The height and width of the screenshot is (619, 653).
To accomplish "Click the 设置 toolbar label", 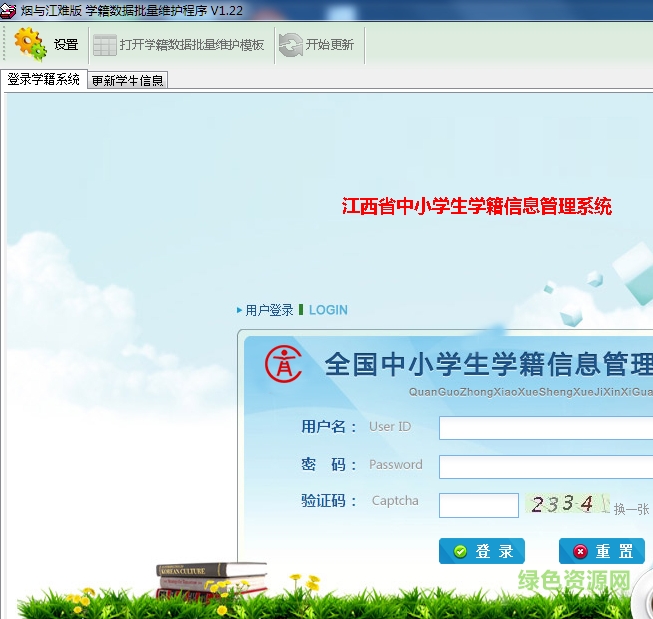I will [66, 45].
